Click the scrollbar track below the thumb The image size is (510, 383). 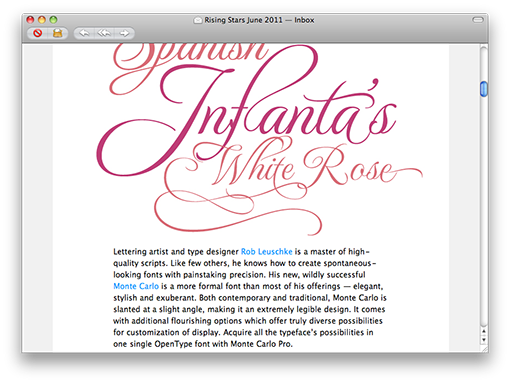pyautogui.click(x=484, y=210)
